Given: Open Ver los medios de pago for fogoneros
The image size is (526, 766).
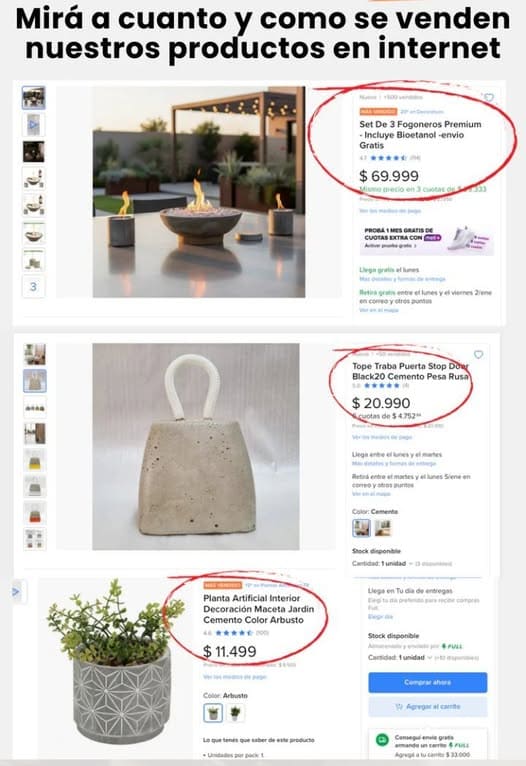Looking at the screenshot, I should (x=390, y=211).
